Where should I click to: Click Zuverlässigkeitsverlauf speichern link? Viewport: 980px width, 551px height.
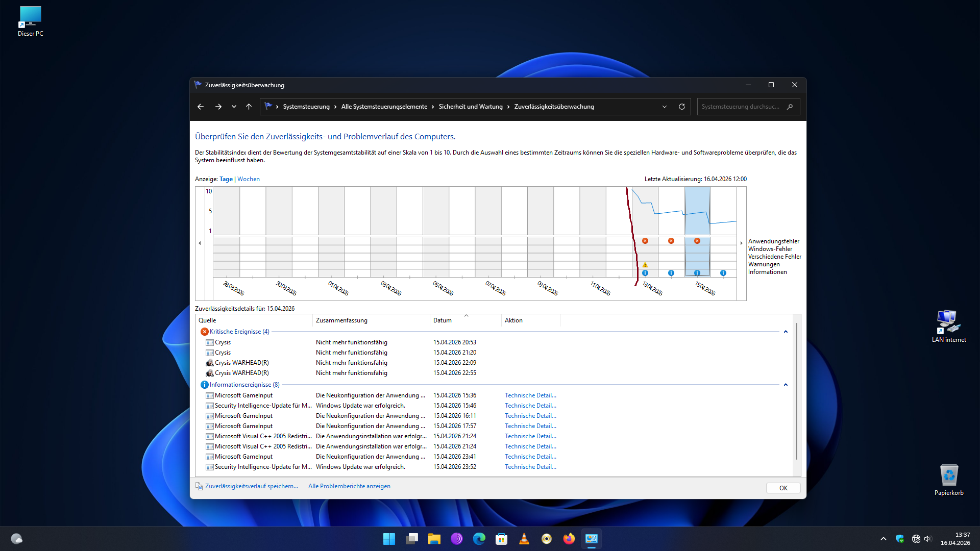click(251, 486)
